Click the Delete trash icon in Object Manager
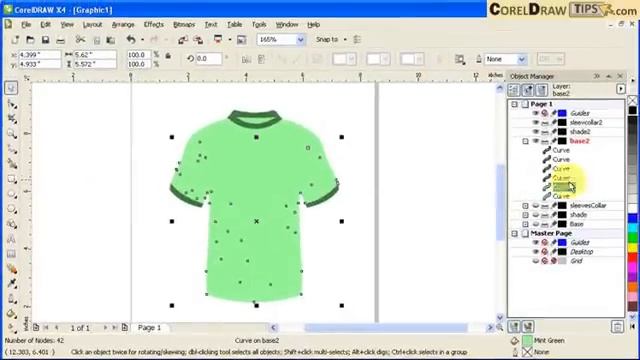This screenshot has width=640, height=360. coord(617,327)
